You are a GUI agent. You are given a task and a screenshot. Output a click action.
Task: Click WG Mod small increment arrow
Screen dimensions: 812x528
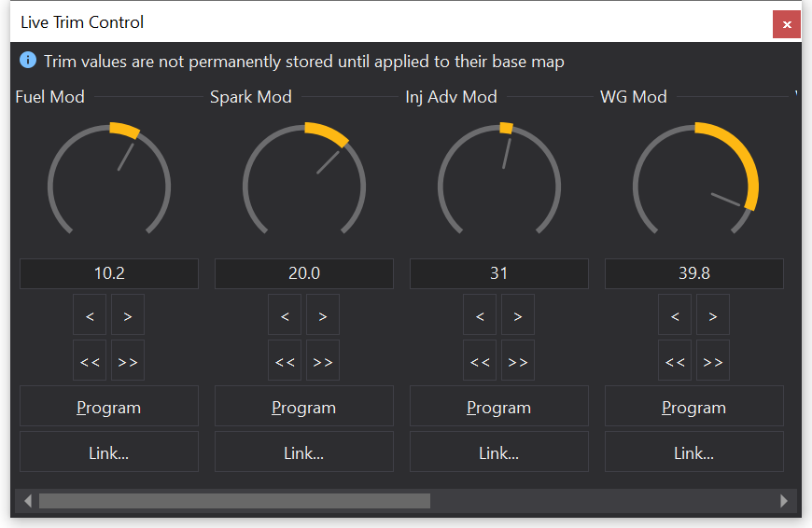click(x=713, y=316)
